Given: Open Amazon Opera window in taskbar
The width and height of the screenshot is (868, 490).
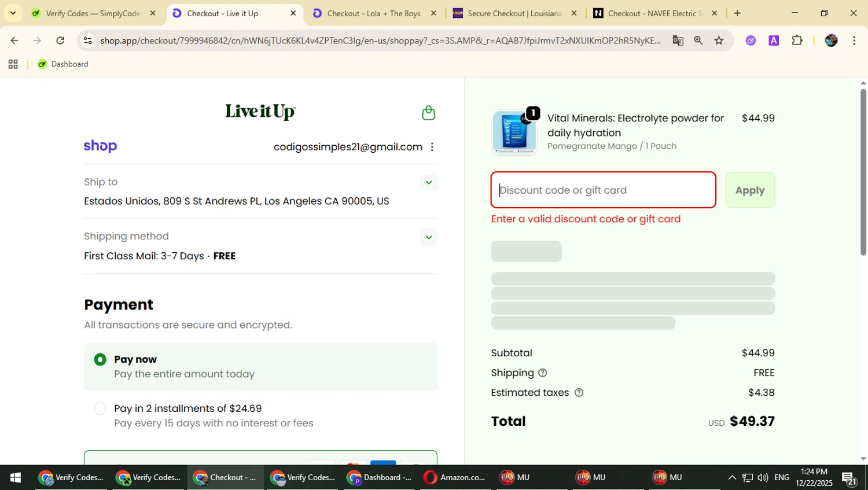Looking at the screenshot, I should point(455,477).
